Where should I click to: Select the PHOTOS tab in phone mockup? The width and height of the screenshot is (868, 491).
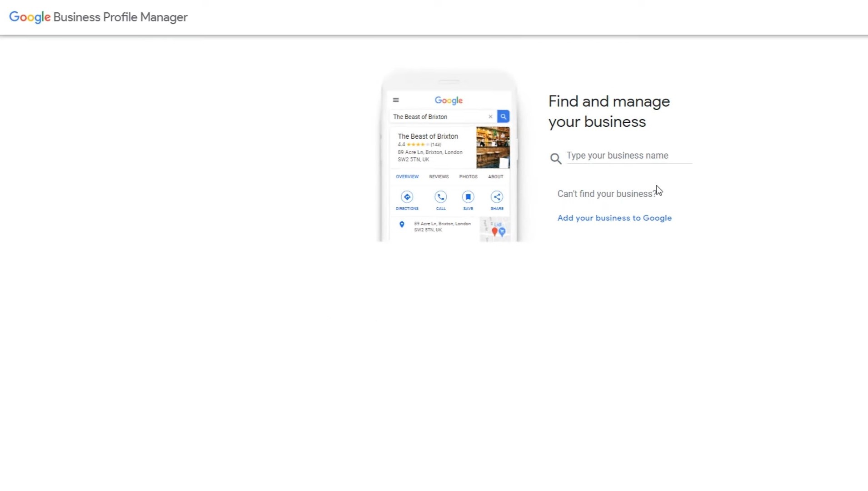coord(468,177)
